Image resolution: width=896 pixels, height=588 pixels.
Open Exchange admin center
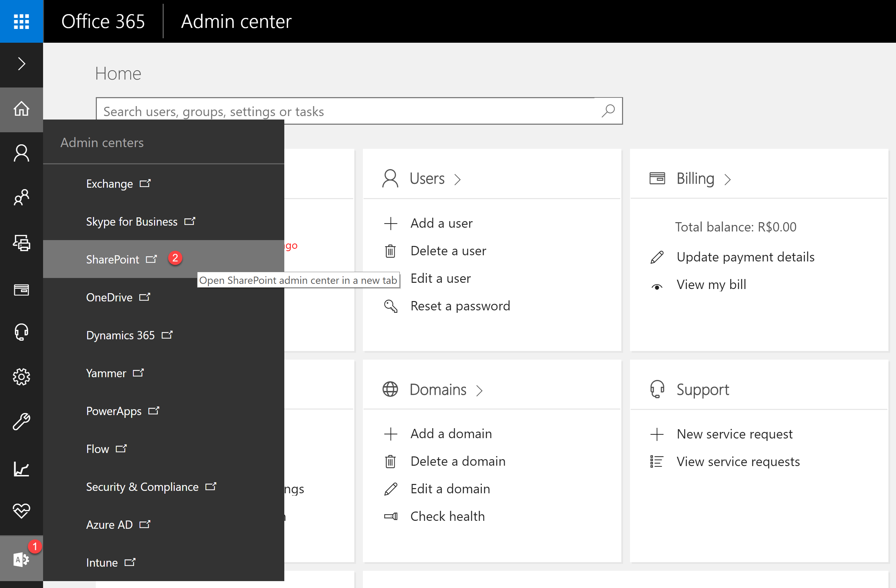pos(163,184)
